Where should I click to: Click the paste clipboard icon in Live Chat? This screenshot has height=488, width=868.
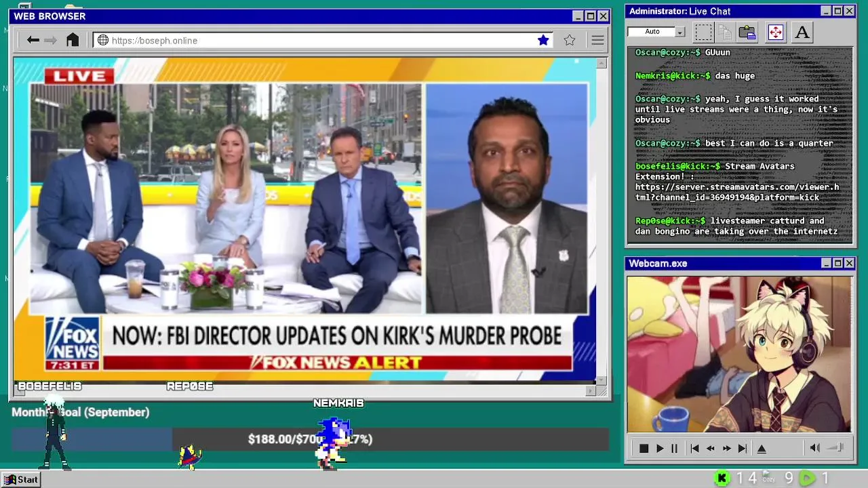tap(747, 32)
